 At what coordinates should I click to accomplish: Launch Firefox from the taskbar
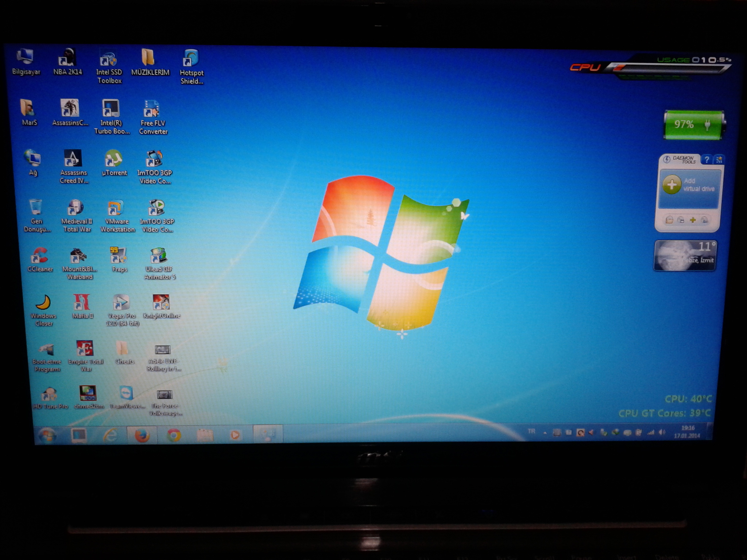(142, 435)
